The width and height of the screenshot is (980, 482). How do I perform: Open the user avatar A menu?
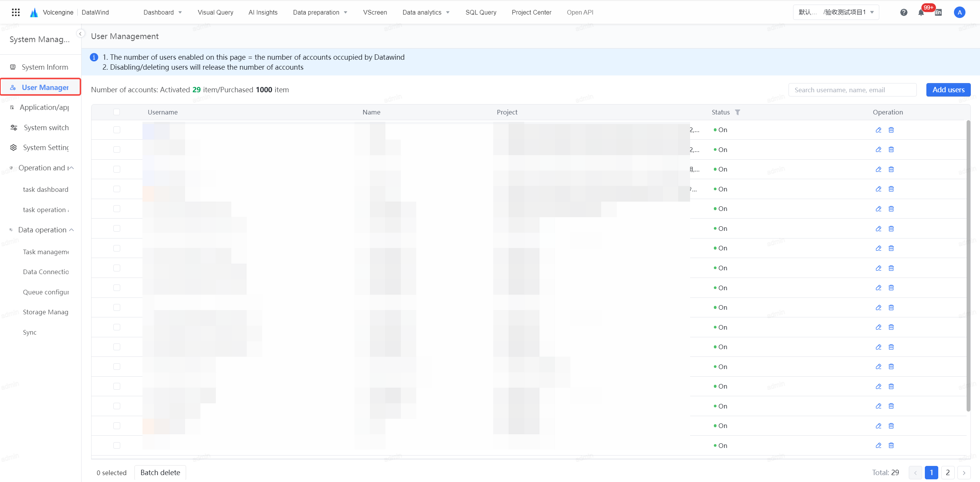point(959,12)
